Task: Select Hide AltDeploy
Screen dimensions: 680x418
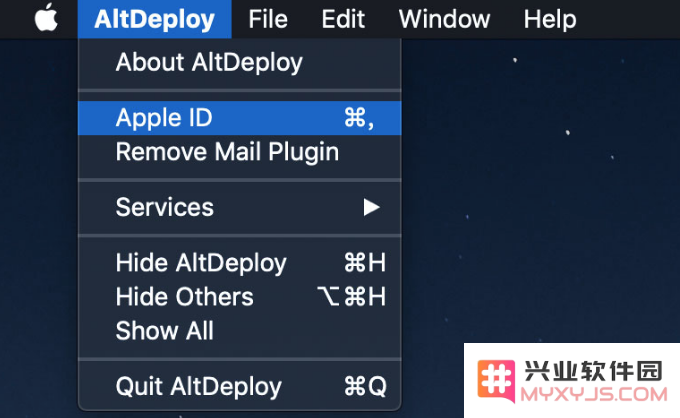Action: 239,263
